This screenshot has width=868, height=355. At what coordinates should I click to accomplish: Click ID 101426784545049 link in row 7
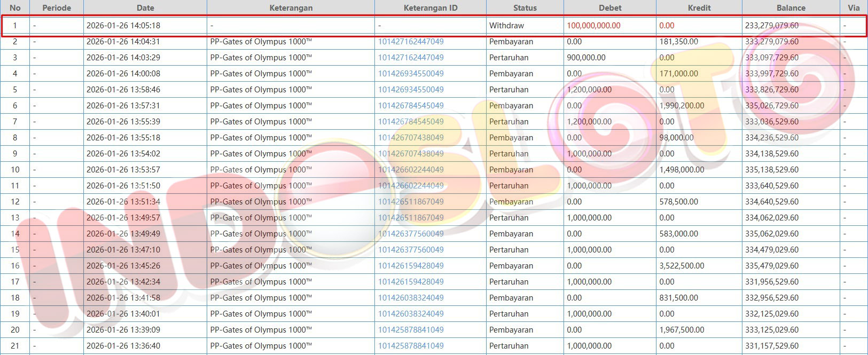pyautogui.click(x=411, y=122)
